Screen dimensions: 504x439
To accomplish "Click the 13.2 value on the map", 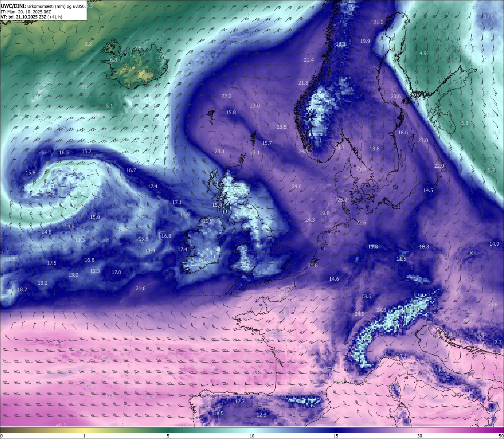I will [43, 283].
